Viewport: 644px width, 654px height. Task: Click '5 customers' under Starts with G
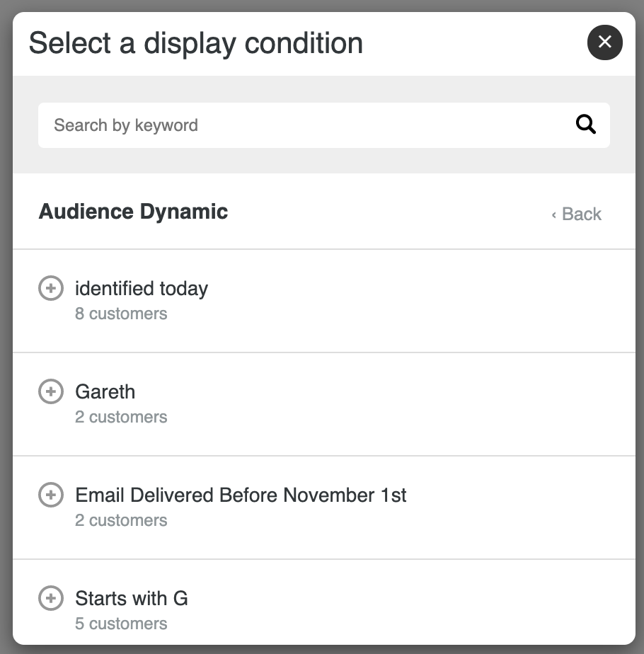tap(121, 624)
